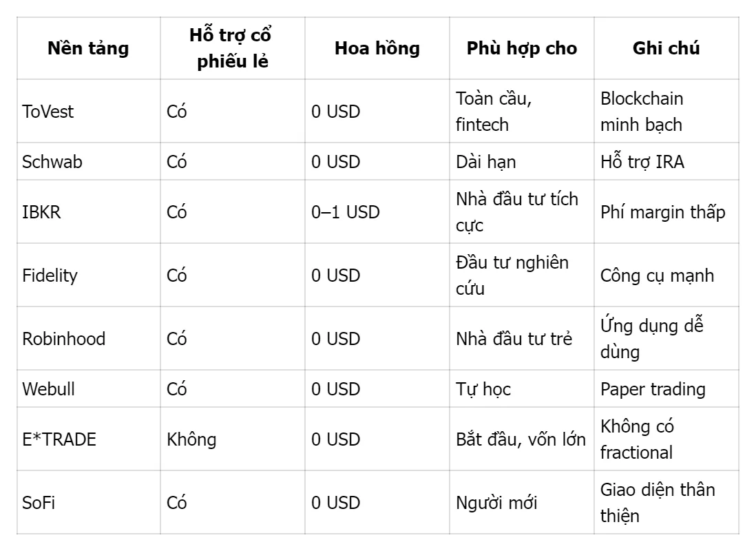
Task: Click the "Phù hợp cho" header cell
Action: 521,49
